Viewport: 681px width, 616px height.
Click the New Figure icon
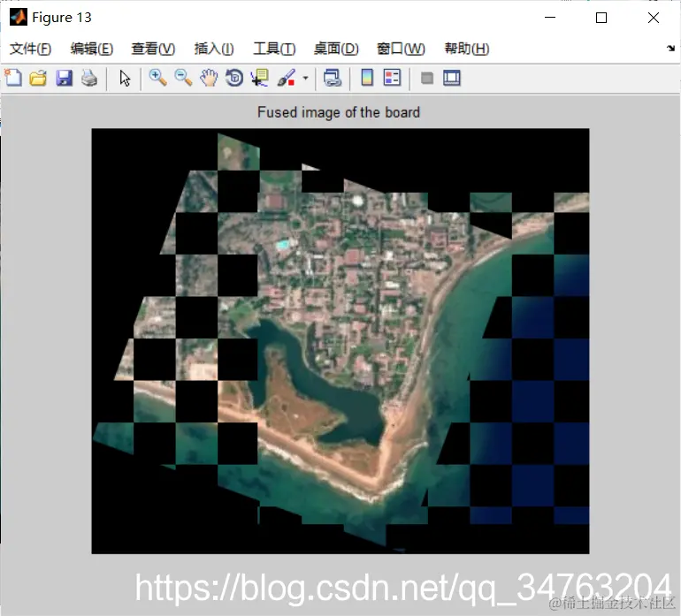[x=13, y=78]
